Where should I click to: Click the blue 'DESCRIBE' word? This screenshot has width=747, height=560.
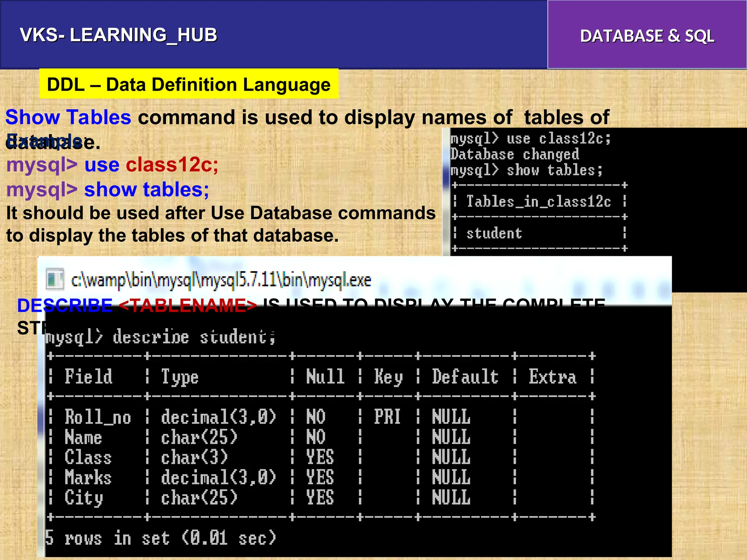point(65,306)
